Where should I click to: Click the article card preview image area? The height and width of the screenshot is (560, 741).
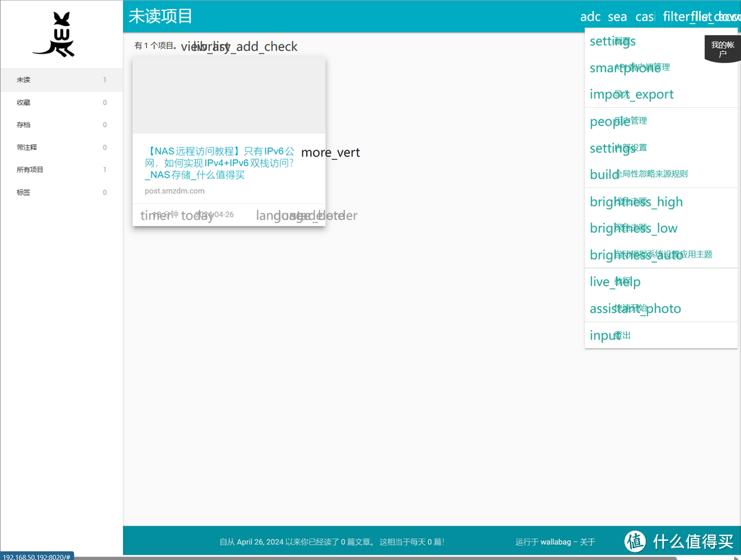coord(228,95)
